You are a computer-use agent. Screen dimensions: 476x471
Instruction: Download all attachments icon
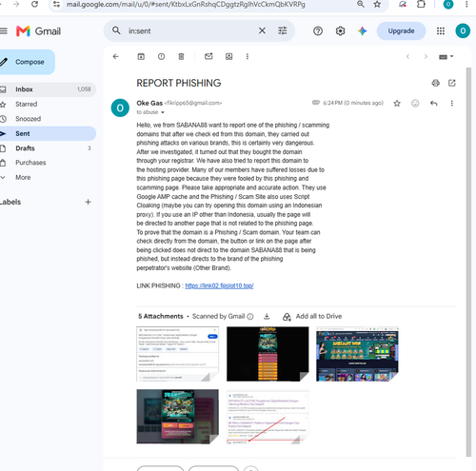click(x=267, y=316)
